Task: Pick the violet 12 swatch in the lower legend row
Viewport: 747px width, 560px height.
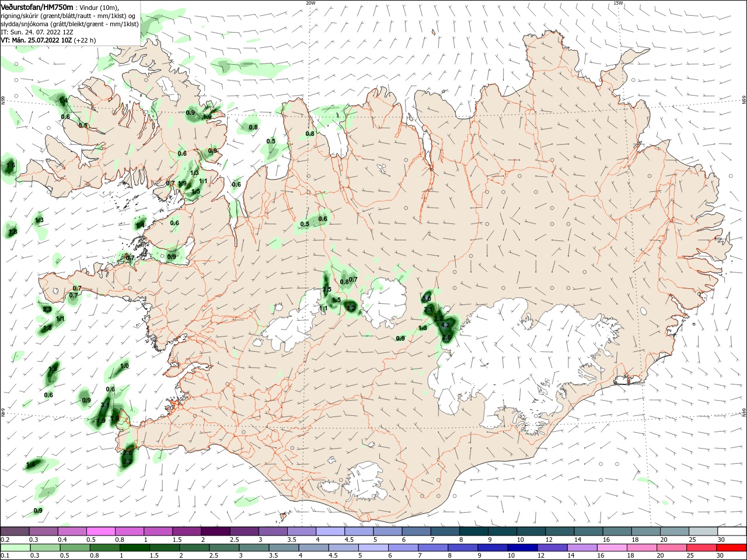Action: pyautogui.click(x=551, y=548)
